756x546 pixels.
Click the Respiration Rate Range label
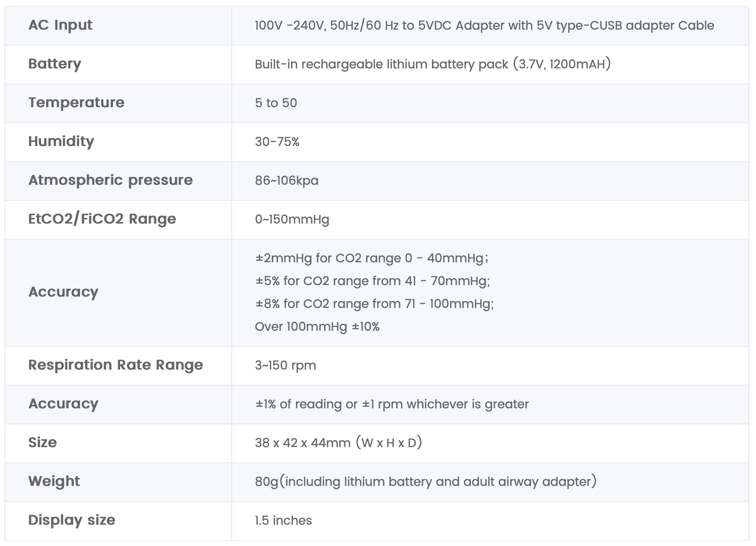click(x=115, y=365)
